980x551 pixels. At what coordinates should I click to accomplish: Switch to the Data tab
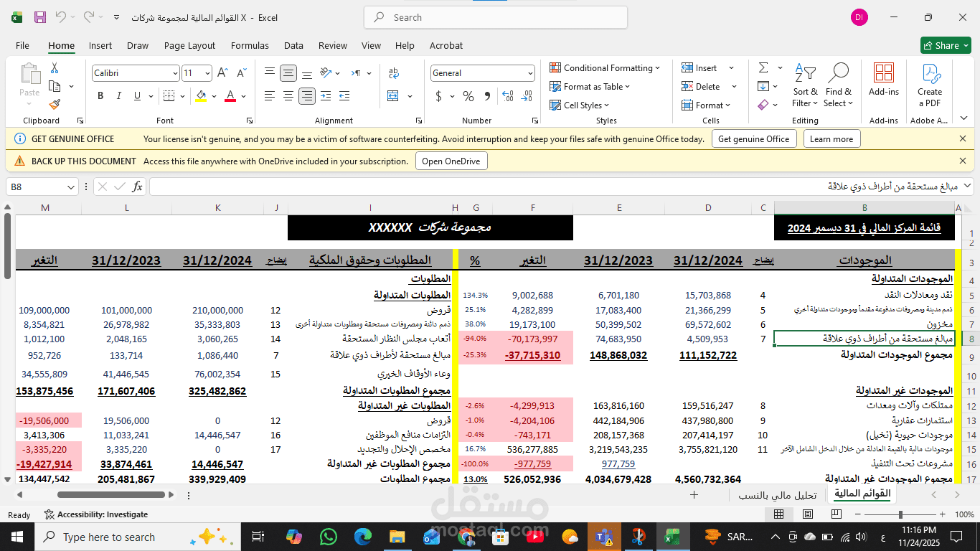tap(293, 45)
